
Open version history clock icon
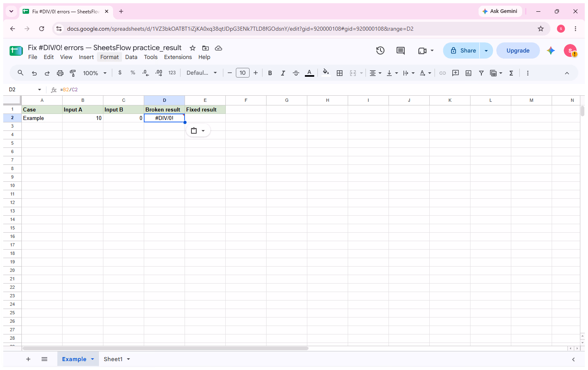pos(380,50)
